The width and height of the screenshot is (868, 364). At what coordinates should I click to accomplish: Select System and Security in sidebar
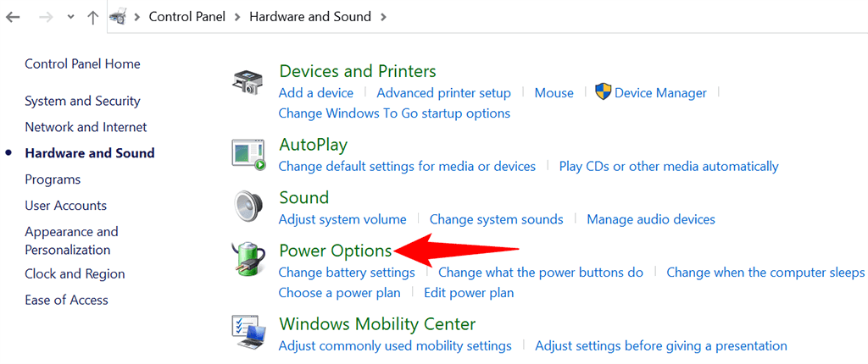tap(82, 101)
